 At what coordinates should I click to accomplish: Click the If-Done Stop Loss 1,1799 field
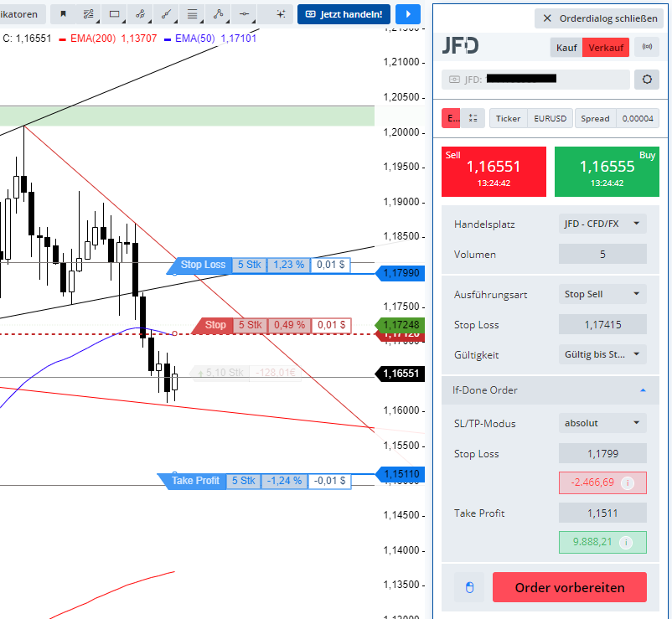point(602,453)
